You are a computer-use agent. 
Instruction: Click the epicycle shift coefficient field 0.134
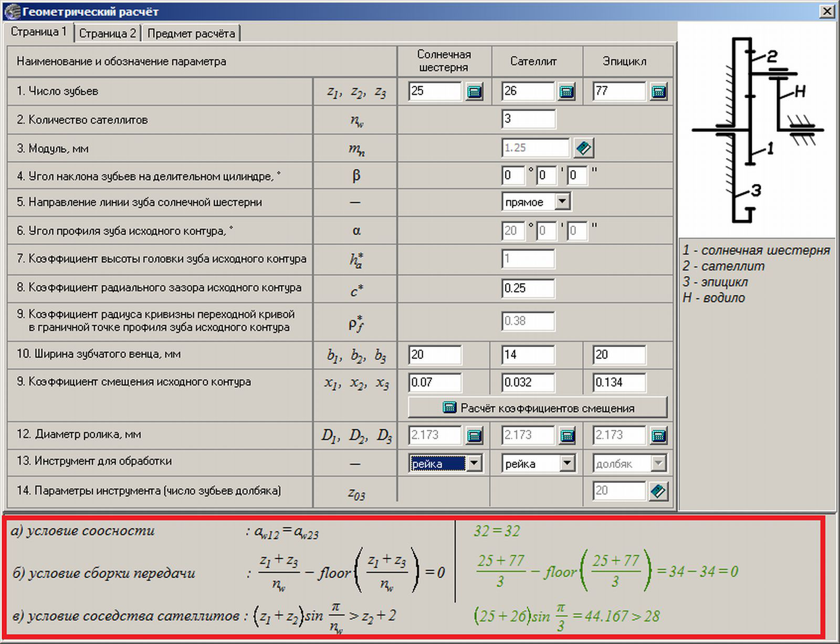coord(619,382)
